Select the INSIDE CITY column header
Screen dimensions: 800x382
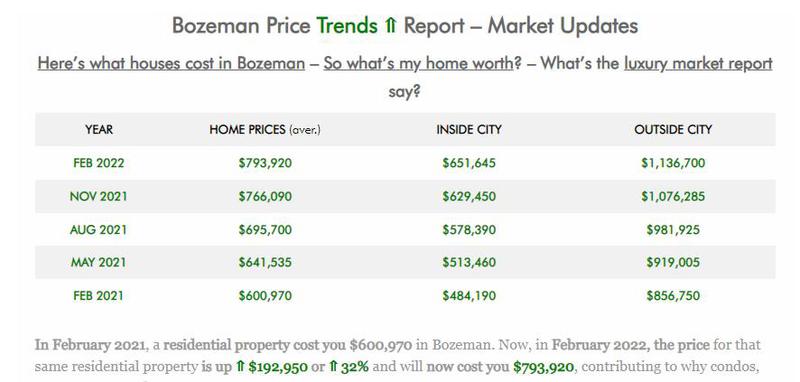pos(469,130)
